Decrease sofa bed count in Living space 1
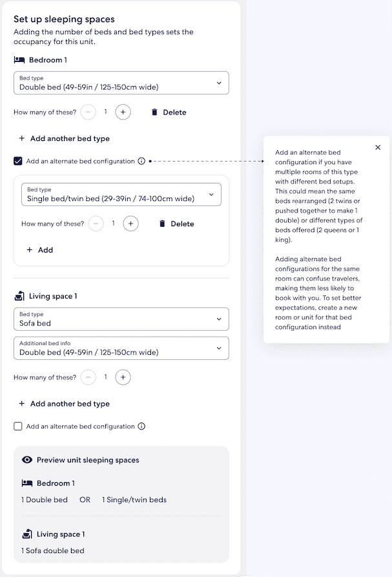 click(x=88, y=377)
